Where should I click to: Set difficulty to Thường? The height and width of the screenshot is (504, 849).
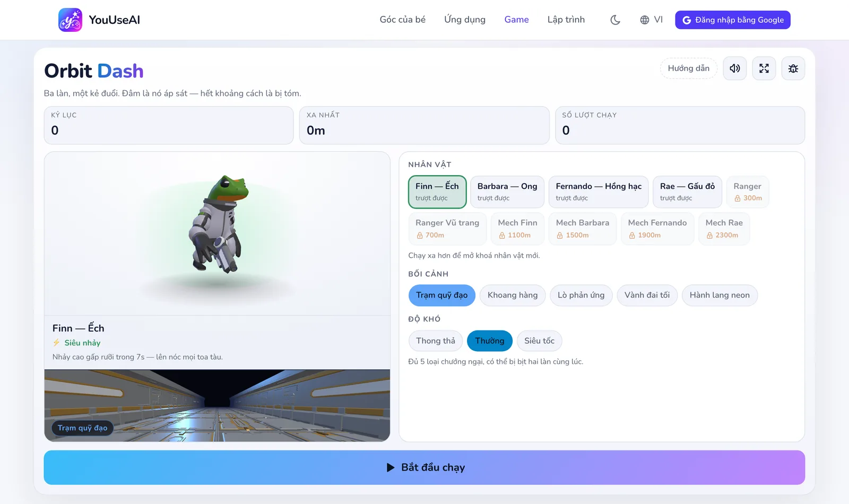[x=490, y=341]
